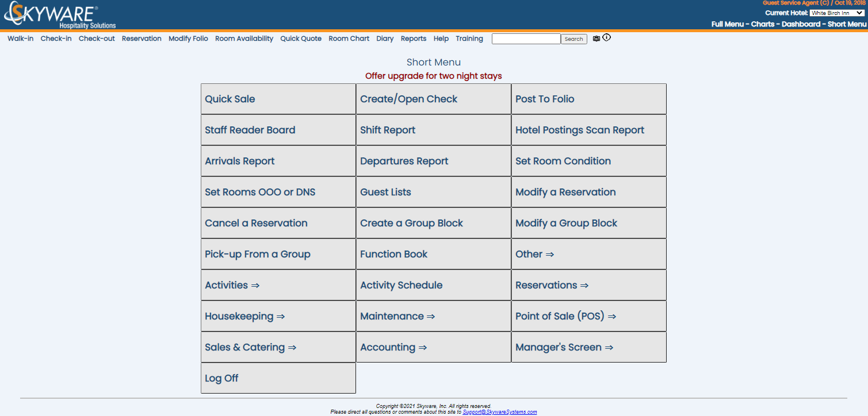Click the Quick Sale tile
This screenshot has height=416, width=868.
click(x=278, y=99)
